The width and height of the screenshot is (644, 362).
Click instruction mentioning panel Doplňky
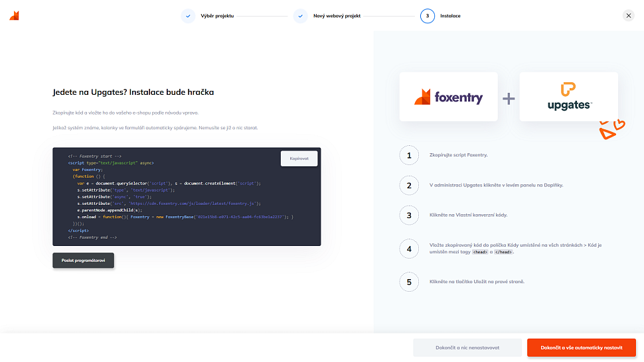tap(496, 185)
